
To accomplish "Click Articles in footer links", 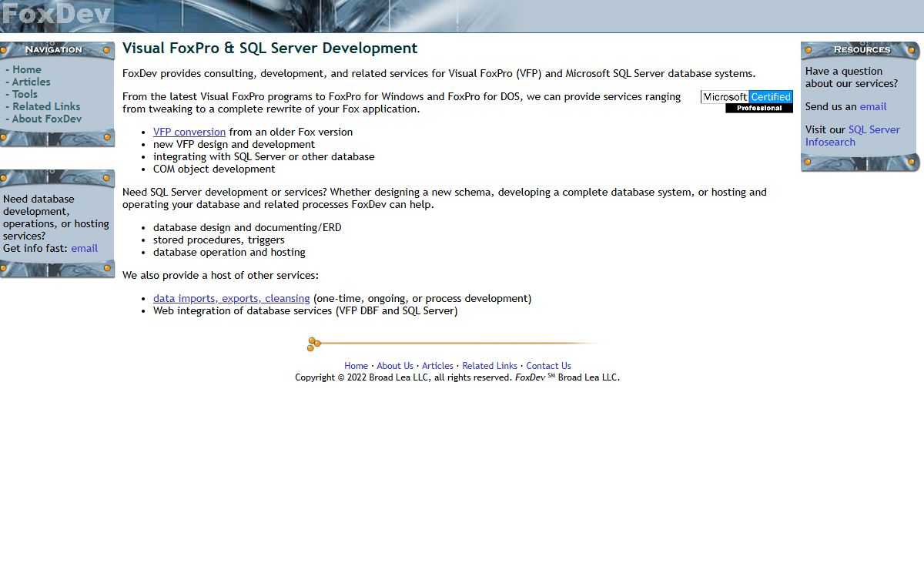I will pos(437,366).
